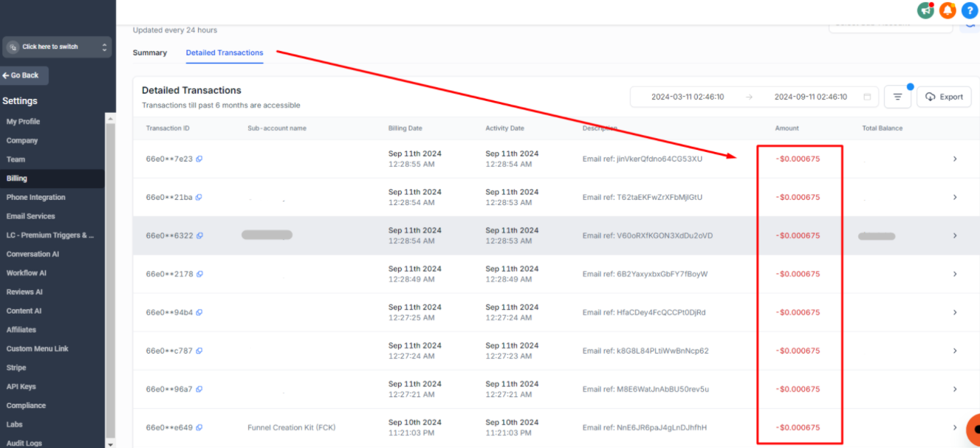This screenshot has width=980, height=448.
Task: Click the sidebar scrollbar down arrow
Action: tap(111, 444)
